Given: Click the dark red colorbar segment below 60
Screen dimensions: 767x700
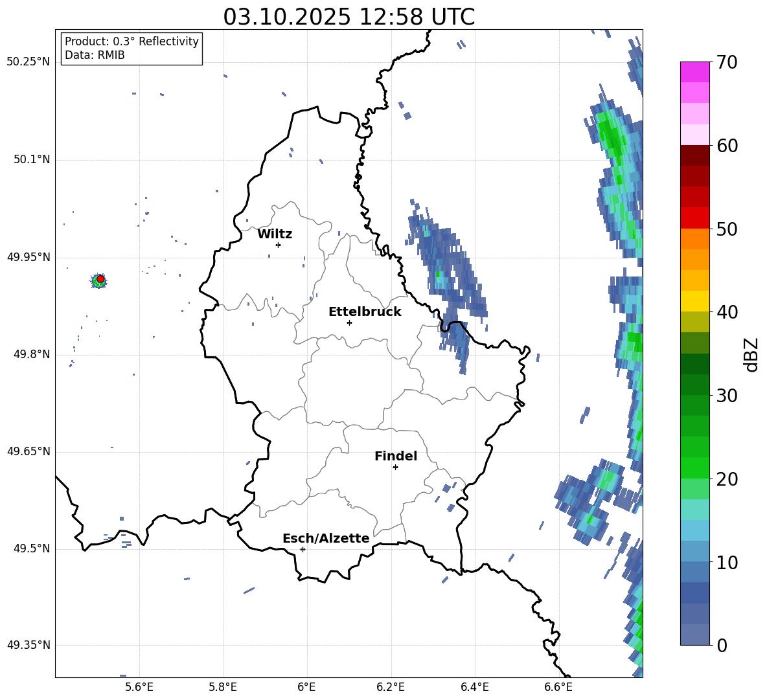Looking at the screenshot, I should click(x=694, y=155).
